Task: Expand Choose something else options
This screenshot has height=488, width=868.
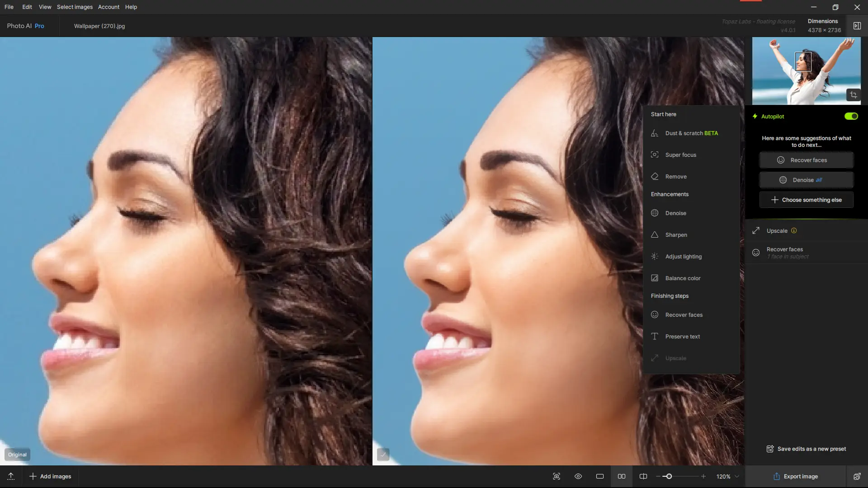Action: 807,200
